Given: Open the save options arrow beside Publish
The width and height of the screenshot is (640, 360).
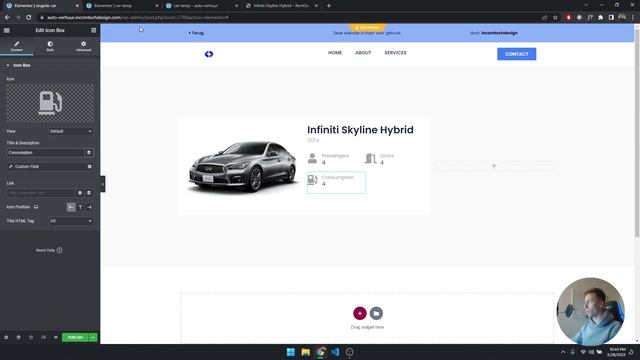Looking at the screenshot, I should [x=93, y=338].
